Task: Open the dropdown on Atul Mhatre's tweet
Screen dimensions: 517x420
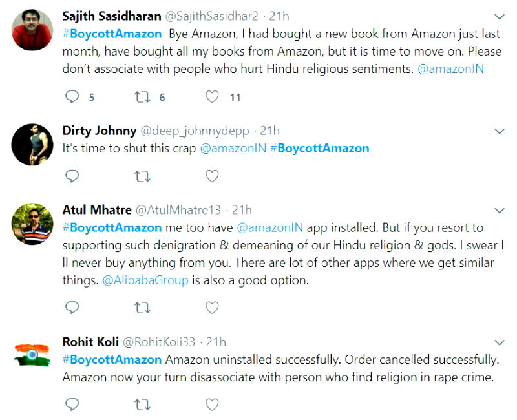Action: [499, 211]
